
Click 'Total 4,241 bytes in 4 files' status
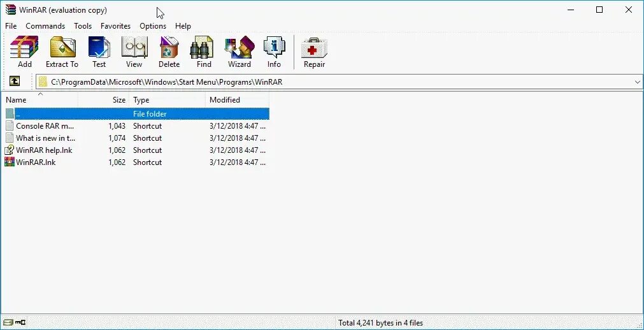(x=380, y=323)
